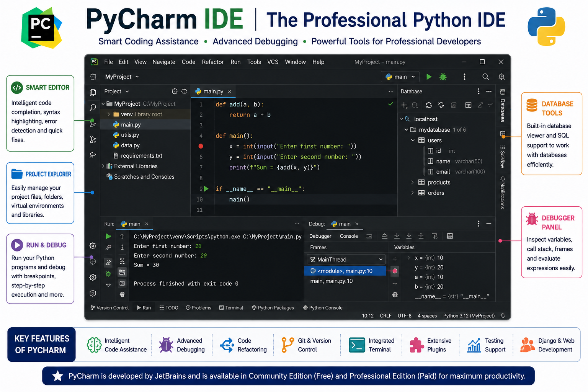This screenshot has width=588, height=392.
Task: Start debugging with the green bug icon
Action: coord(443,77)
